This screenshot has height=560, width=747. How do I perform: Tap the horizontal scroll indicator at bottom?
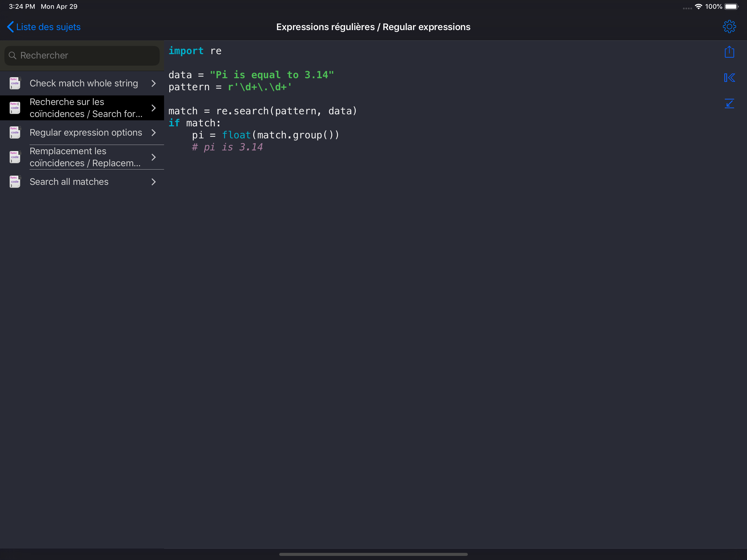(x=373, y=554)
